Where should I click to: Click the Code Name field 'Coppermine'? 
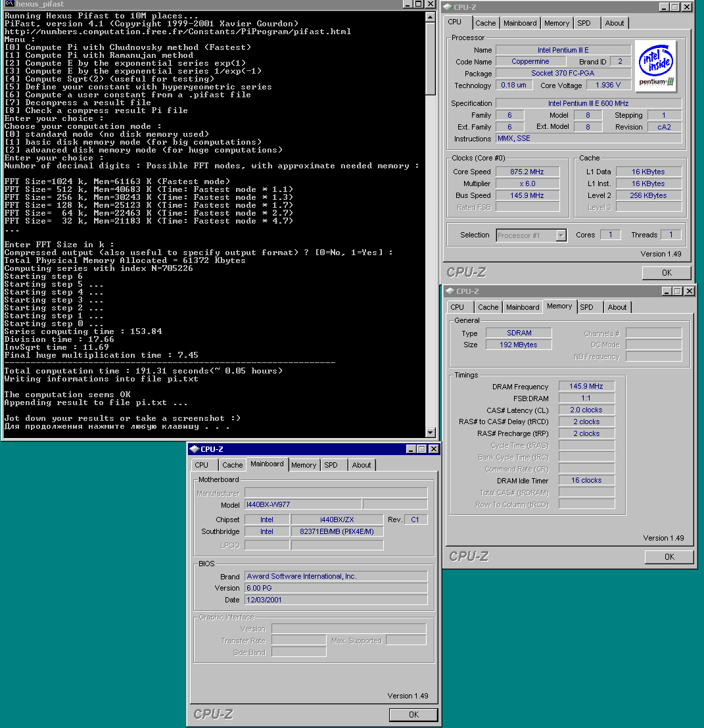pyautogui.click(x=531, y=61)
